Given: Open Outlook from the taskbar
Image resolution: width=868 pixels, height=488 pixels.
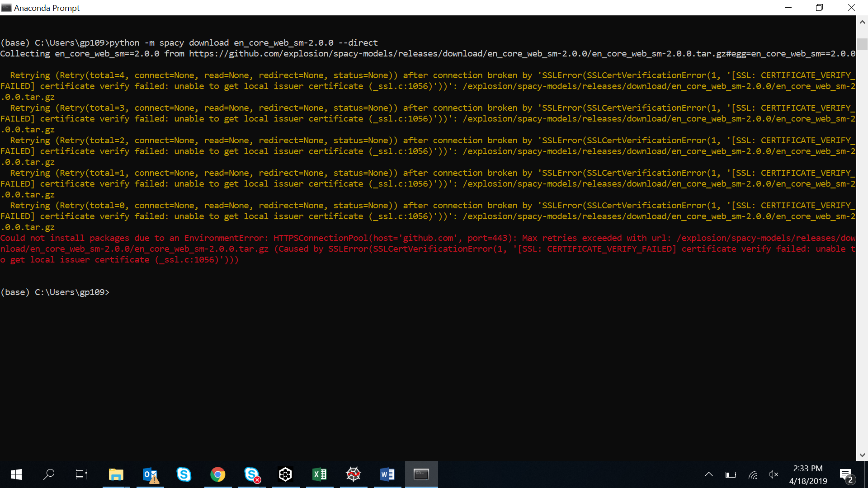Looking at the screenshot, I should pyautogui.click(x=150, y=474).
